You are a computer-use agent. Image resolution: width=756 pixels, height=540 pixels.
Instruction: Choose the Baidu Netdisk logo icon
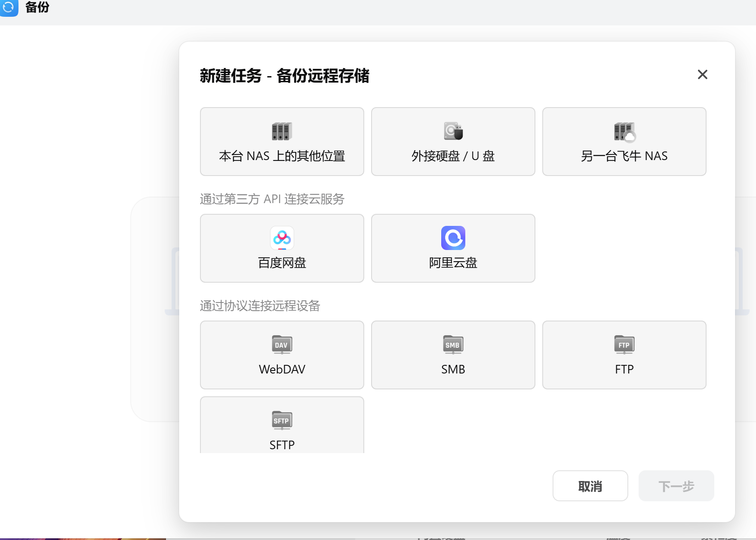282,238
